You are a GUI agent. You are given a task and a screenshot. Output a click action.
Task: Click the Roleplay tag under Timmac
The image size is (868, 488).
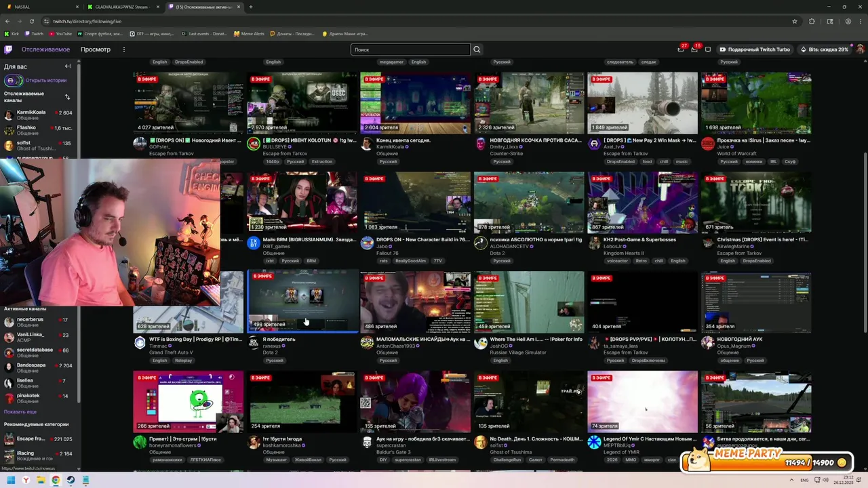tap(183, 361)
